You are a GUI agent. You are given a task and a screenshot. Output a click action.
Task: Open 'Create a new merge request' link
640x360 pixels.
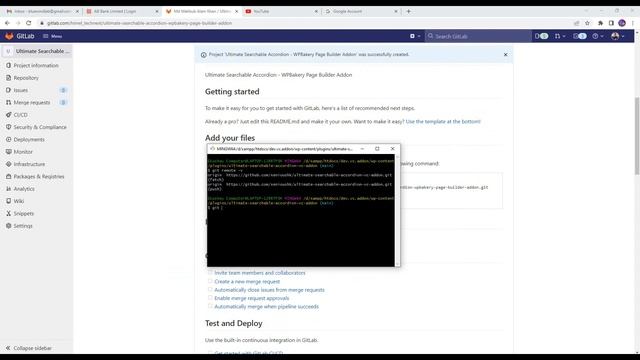coord(247,282)
